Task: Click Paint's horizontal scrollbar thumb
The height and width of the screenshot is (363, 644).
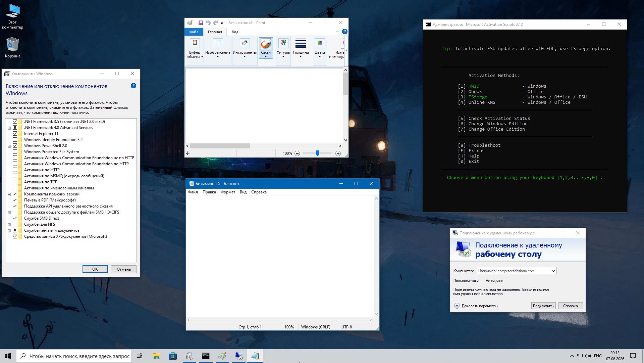Action: tap(220, 146)
